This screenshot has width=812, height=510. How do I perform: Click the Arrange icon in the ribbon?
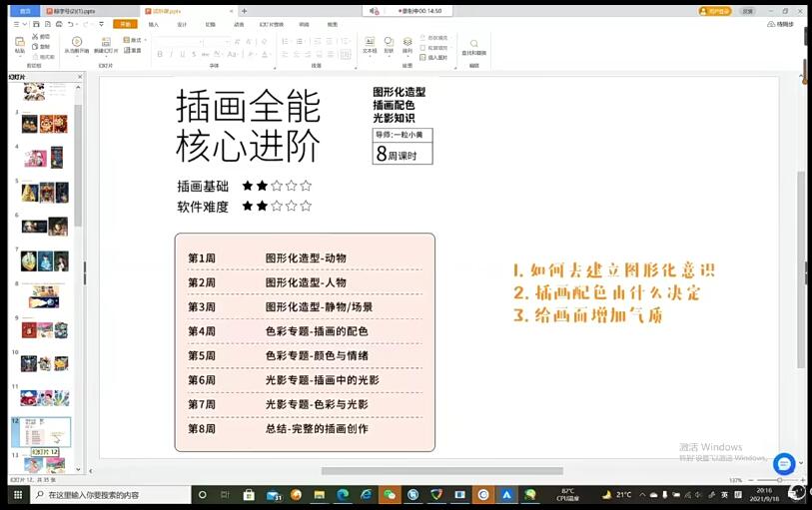tap(406, 44)
